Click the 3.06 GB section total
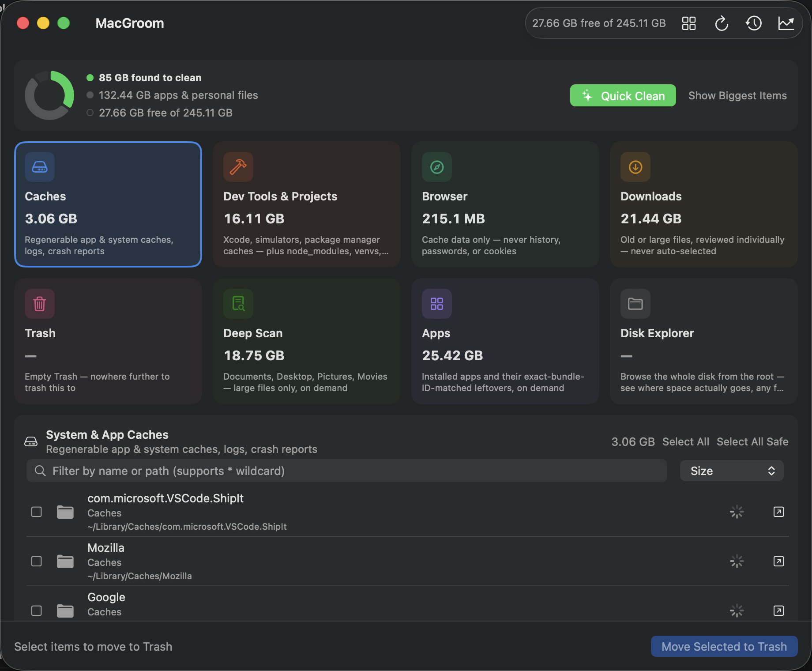The image size is (812, 671). coord(633,441)
